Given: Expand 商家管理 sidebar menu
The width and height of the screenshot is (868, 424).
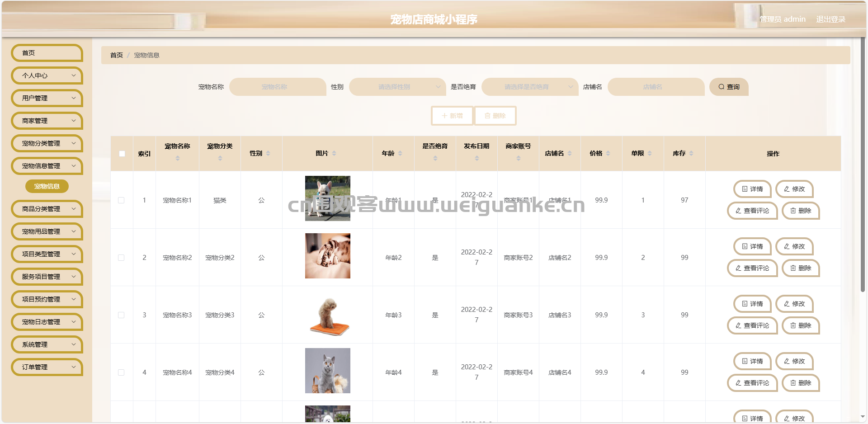Looking at the screenshot, I should [x=47, y=121].
